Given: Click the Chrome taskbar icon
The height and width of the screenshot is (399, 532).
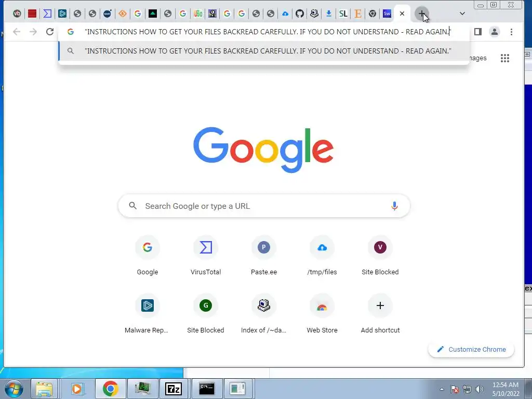Looking at the screenshot, I should coord(110,389).
